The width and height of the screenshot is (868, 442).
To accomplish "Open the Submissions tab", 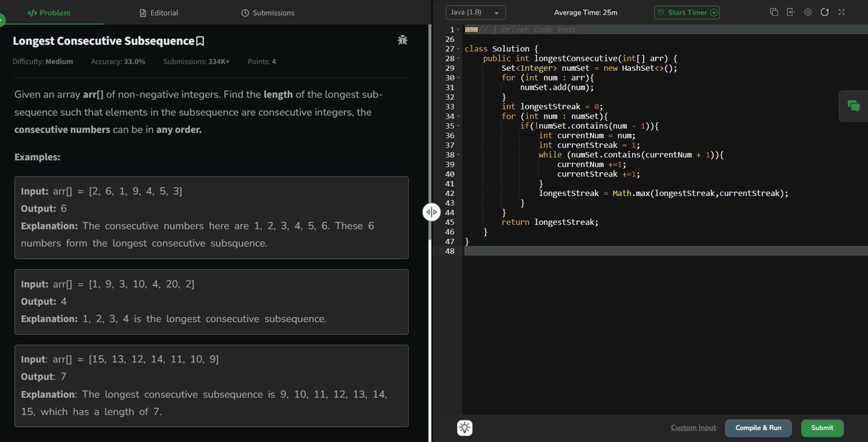I will point(267,13).
